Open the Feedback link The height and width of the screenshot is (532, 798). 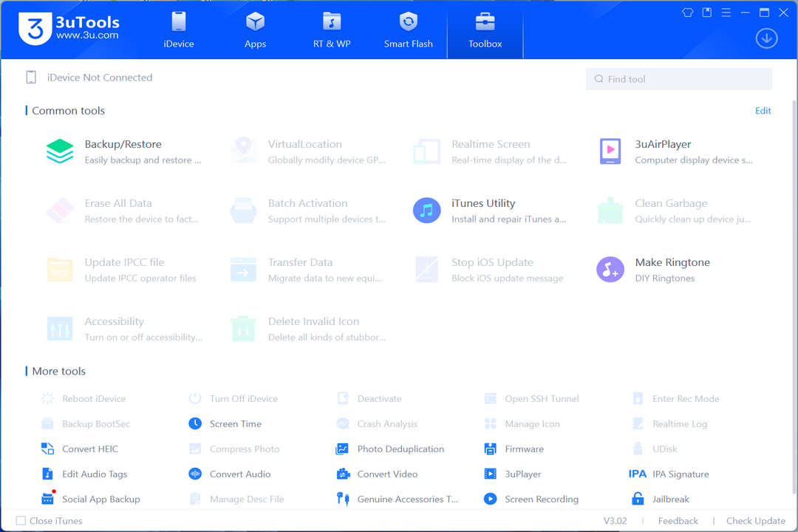[677, 520]
